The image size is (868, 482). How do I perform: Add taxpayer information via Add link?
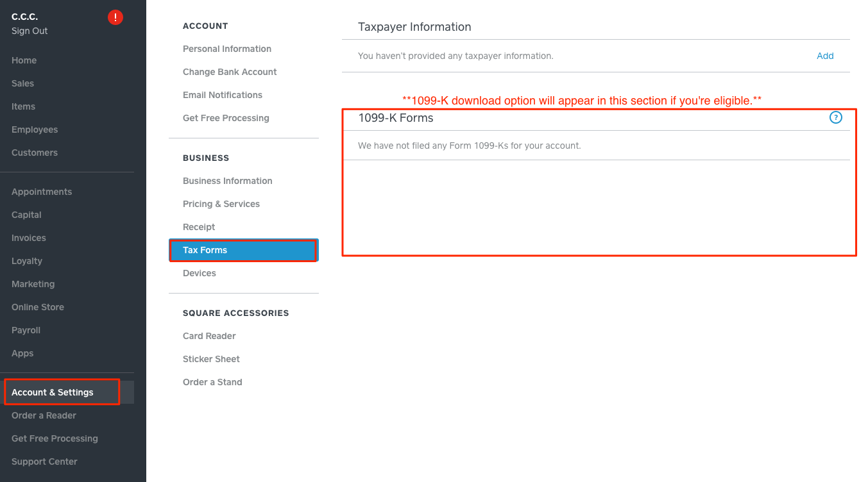pos(825,56)
